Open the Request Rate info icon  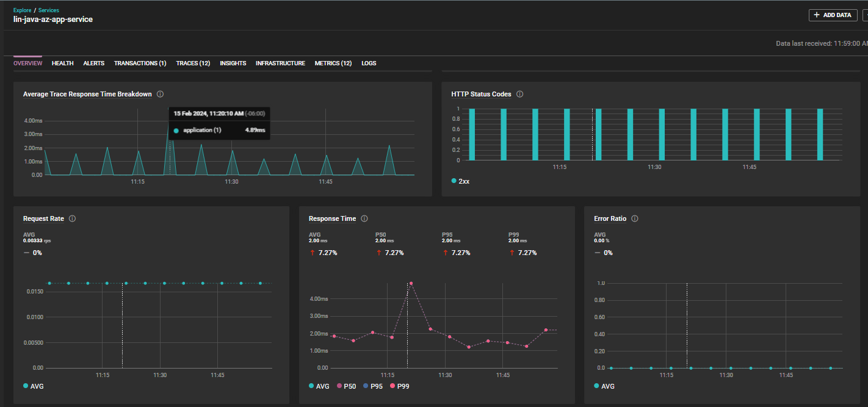point(72,218)
